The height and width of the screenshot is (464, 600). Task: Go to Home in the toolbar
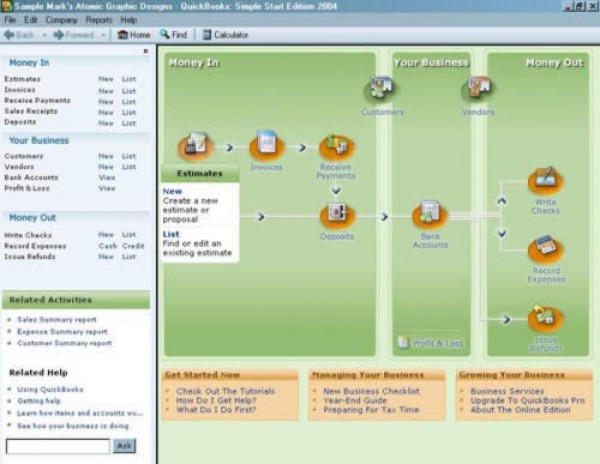[x=134, y=35]
